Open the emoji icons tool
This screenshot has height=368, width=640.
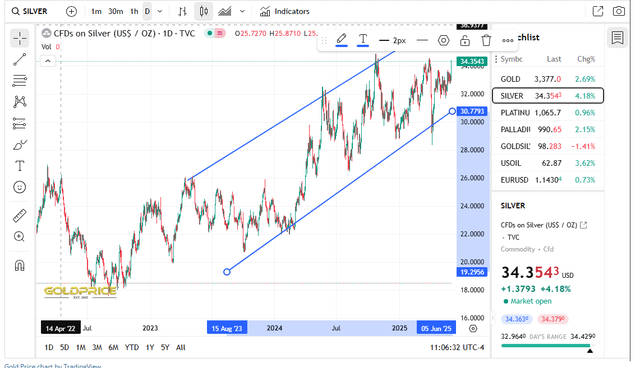[x=20, y=187]
